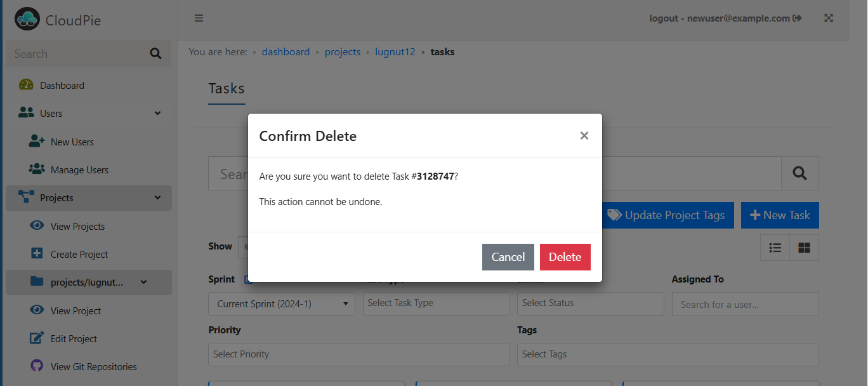Click the projects/lugnut folder icon

[x=37, y=282]
